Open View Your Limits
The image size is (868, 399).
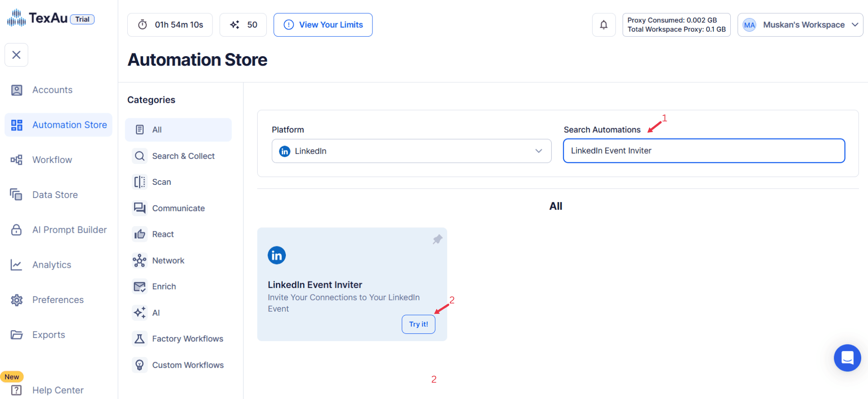coord(323,24)
